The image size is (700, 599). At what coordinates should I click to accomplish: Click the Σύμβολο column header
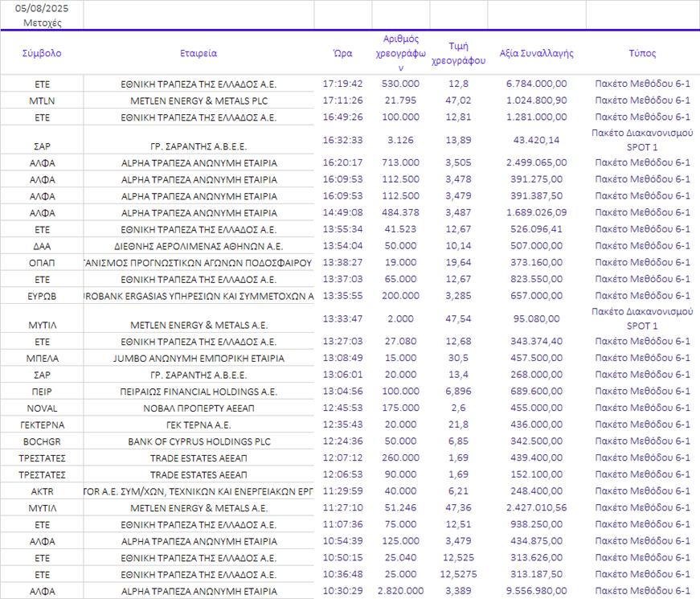(42, 53)
